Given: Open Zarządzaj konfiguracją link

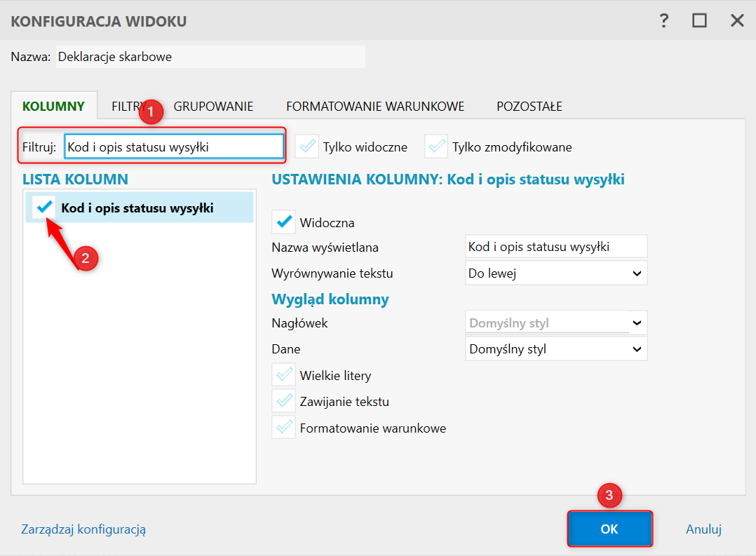Looking at the screenshot, I should click(83, 529).
